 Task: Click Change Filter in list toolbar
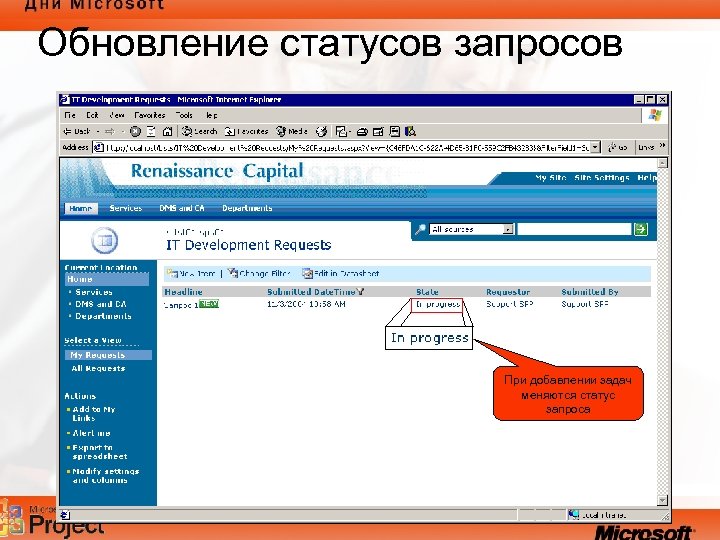coord(259,274)
